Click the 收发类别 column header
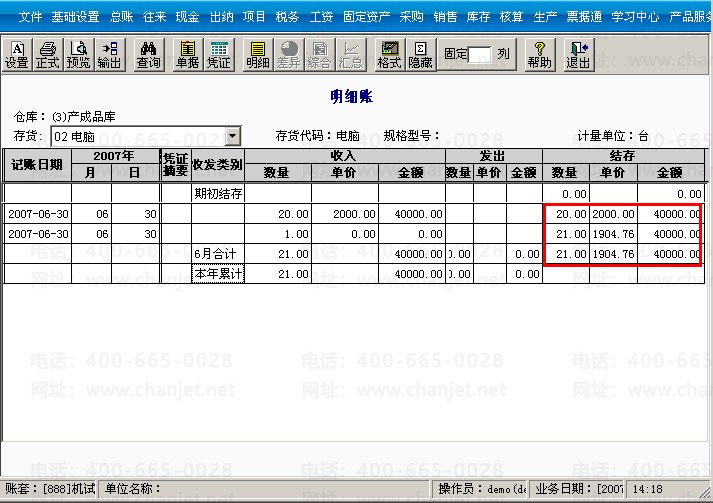713x503 pixels. [218, 165]
